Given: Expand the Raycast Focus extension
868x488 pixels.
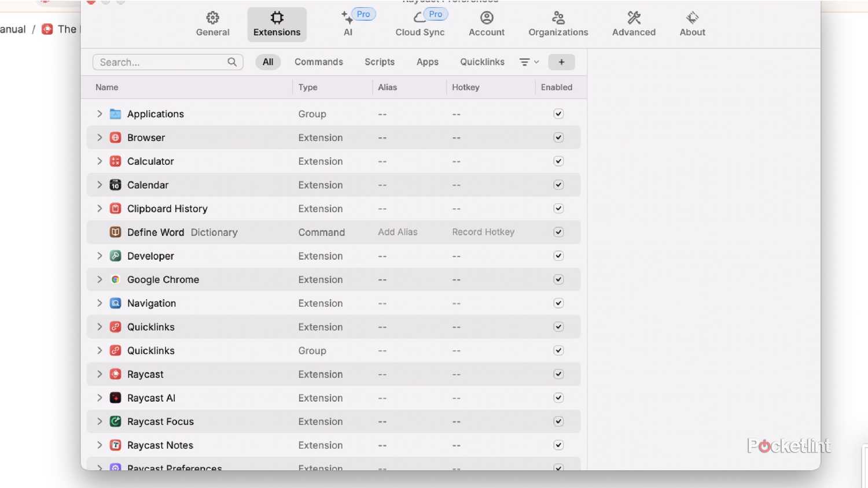Looking at the screenshot, I should pyautogui.click(x=99, y=422).
